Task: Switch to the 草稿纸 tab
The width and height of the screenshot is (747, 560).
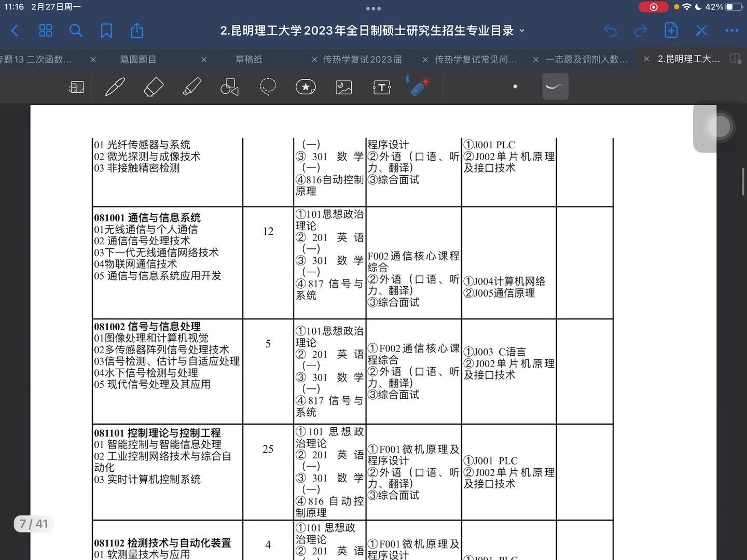Action: [x=249, y=60]
